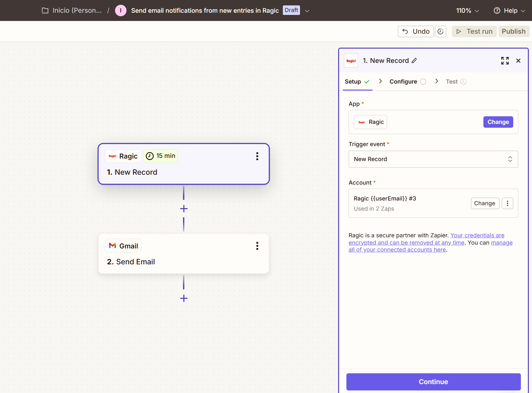Click the Zap title text
The width and height of the screenshot is (532, 393).
[205, 10]
